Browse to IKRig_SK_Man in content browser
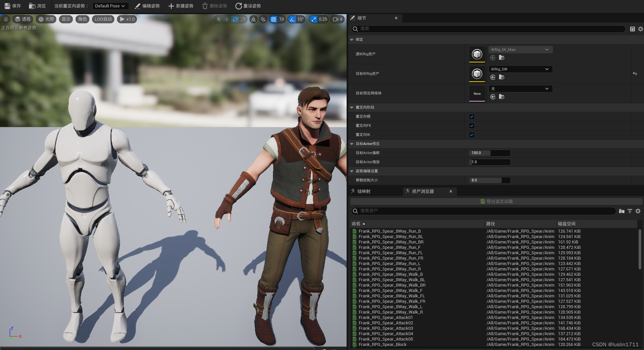 [502, 58]
